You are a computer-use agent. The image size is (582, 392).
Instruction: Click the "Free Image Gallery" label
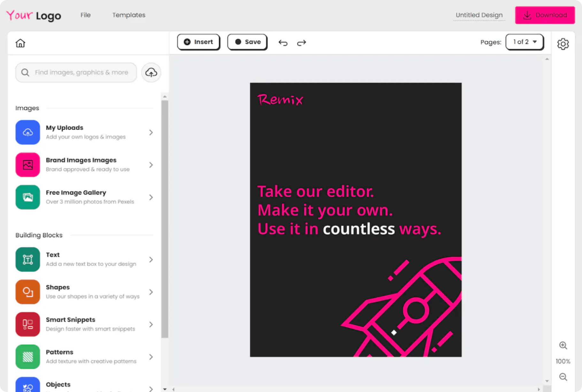[x=76, y=192]
